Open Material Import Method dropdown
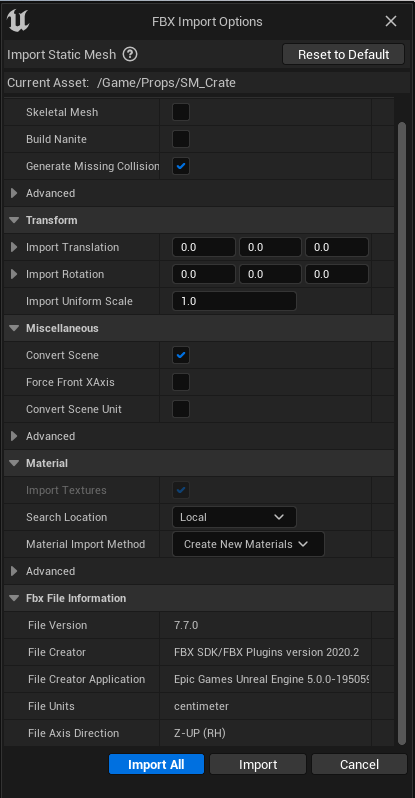Viewport: 415px width, 798px height. tap(248, 544)
